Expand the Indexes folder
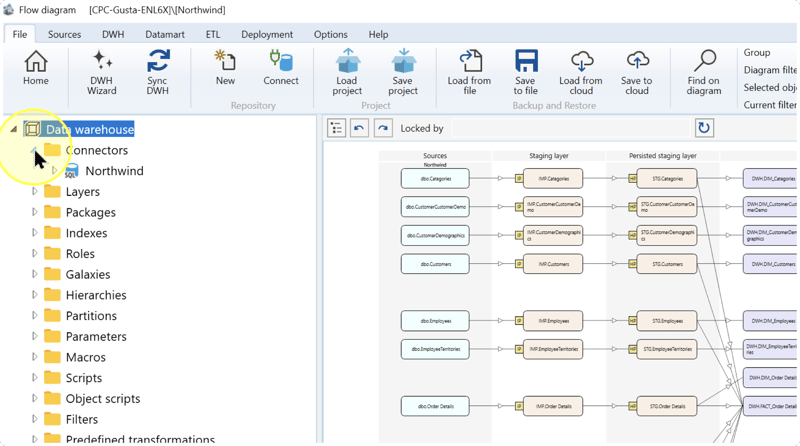 click(x=35, y=233)
